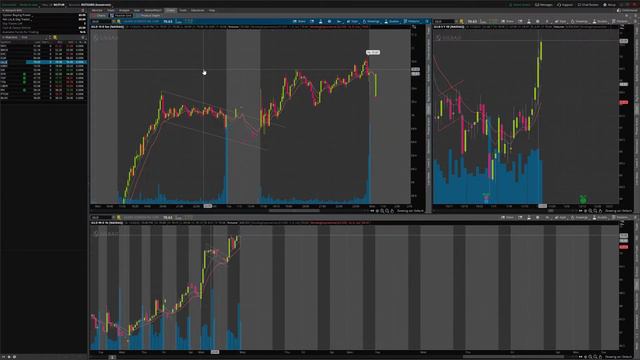Open Edit Studies flask icon in top-right chart
640x360 pixels.
pos(529,21)
